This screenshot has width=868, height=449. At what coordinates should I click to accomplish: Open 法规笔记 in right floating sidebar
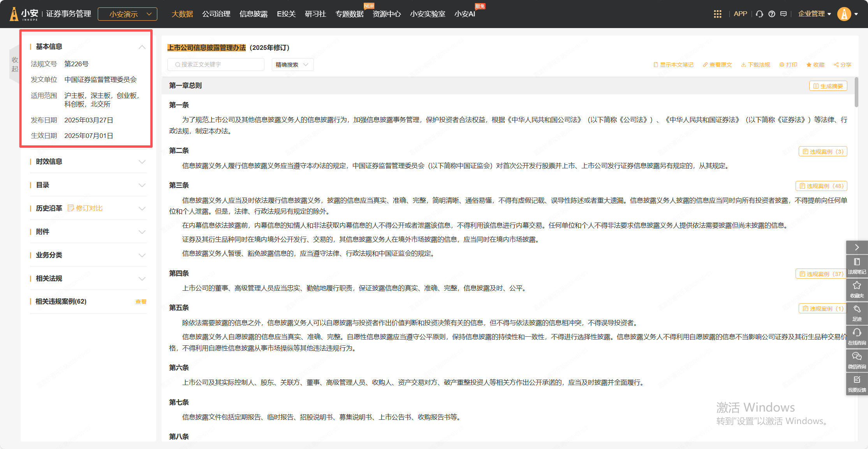[857, 266]
